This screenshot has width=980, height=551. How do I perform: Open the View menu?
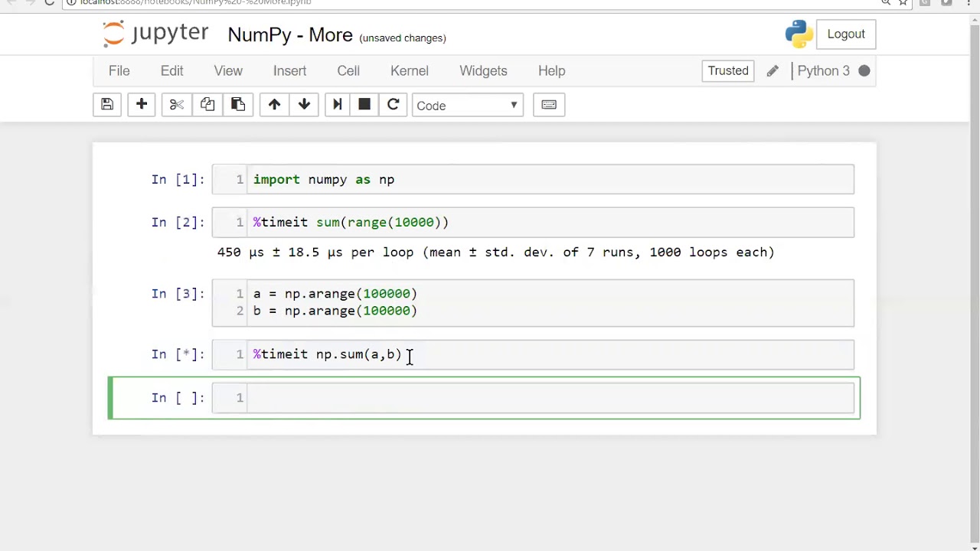pos(228,71)
